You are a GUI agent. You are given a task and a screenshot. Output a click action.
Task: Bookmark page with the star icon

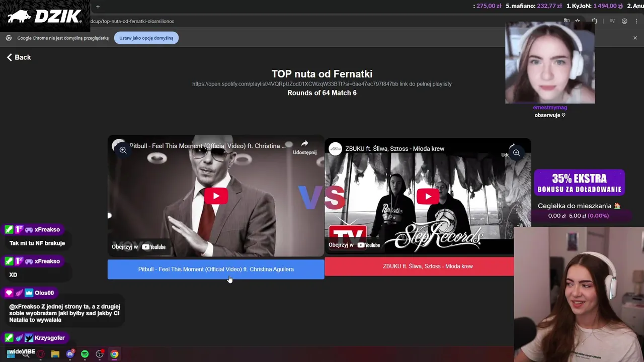click(x=578, y=21)
